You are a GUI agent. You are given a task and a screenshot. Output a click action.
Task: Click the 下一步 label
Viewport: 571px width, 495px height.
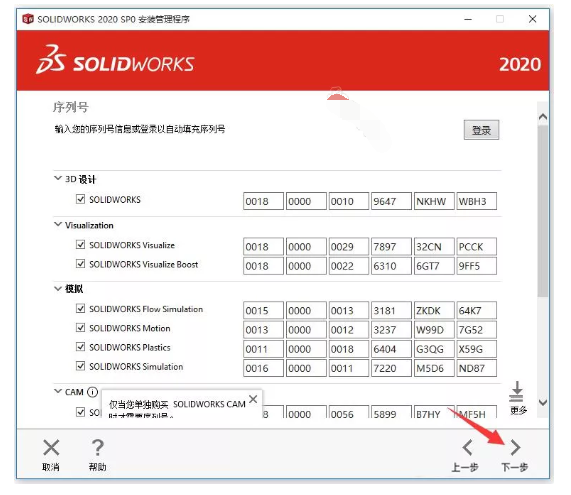pos(515,467)
